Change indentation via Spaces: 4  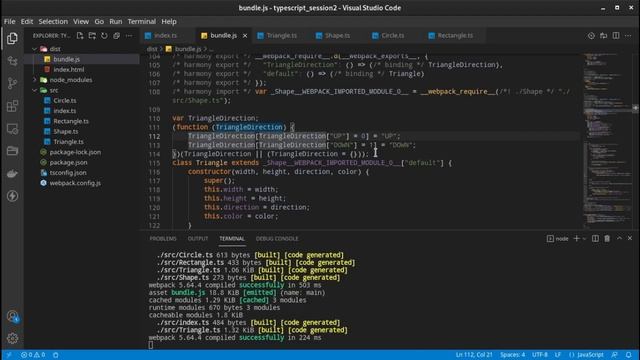point(513,355)
